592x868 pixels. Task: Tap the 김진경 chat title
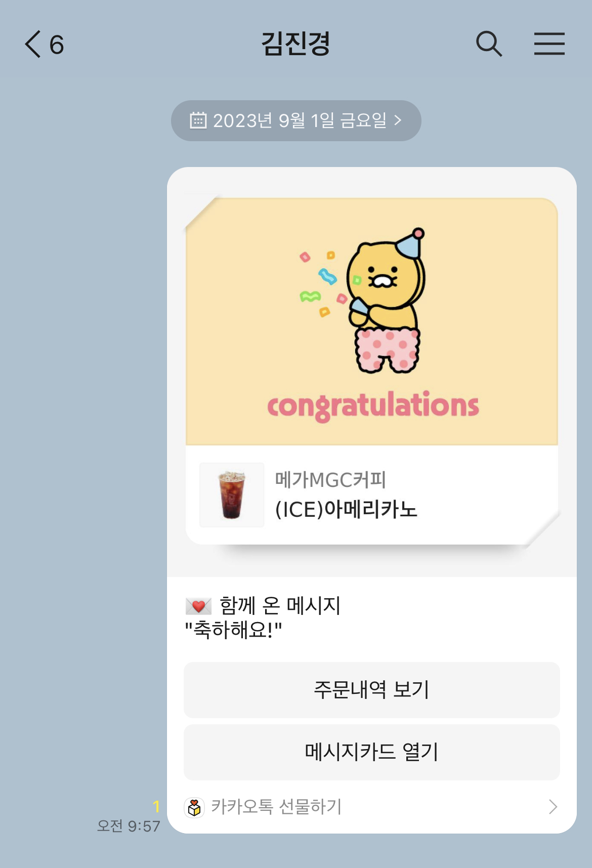point(296,44)
